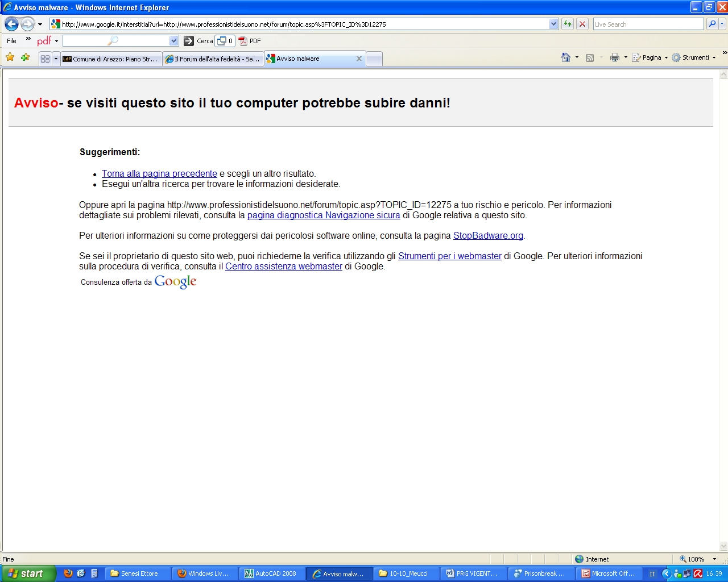
Task: Switch to AutoCAD 2008 taskbar window
Action: 272,573
